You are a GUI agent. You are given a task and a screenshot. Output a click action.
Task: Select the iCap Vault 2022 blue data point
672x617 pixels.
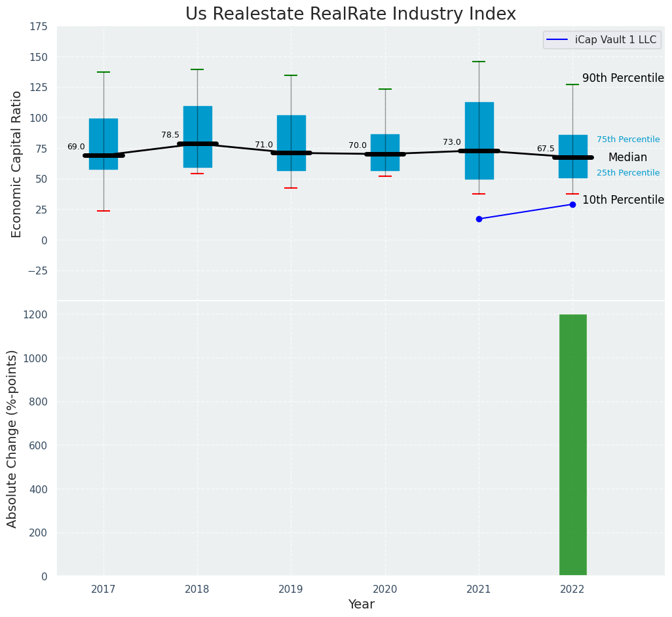pyautogui.click(x=572, y=204)
